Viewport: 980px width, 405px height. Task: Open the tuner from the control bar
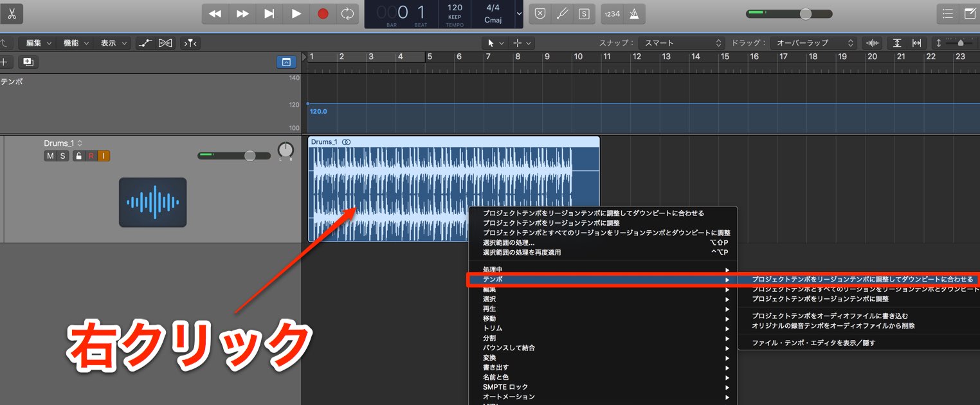[562, 14]
